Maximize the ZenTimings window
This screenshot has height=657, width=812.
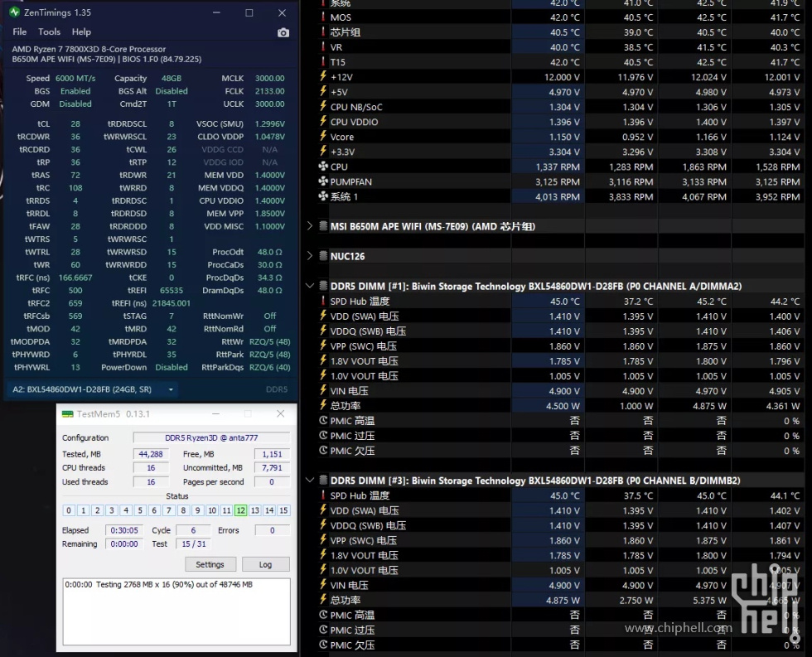pos(249,12)
